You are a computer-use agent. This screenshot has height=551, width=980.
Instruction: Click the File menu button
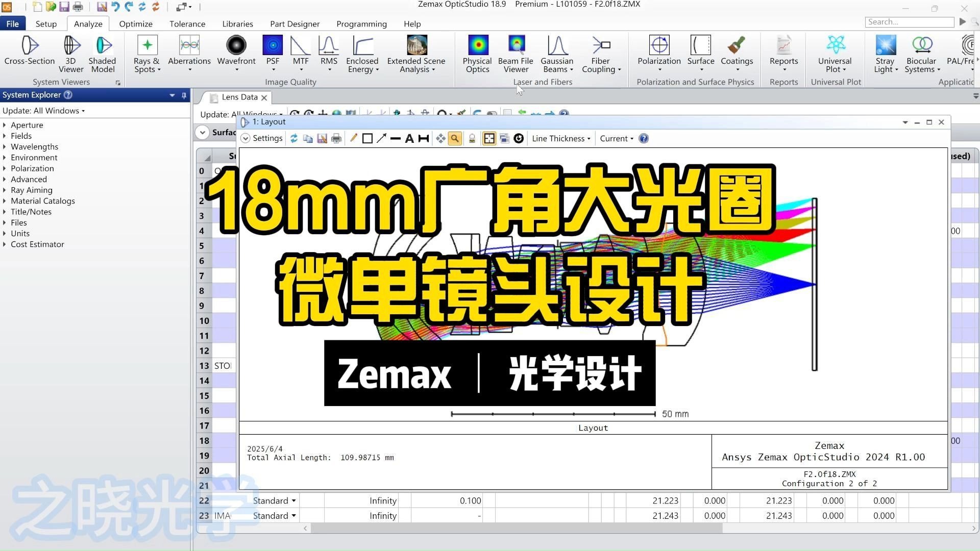coord(13,24)
